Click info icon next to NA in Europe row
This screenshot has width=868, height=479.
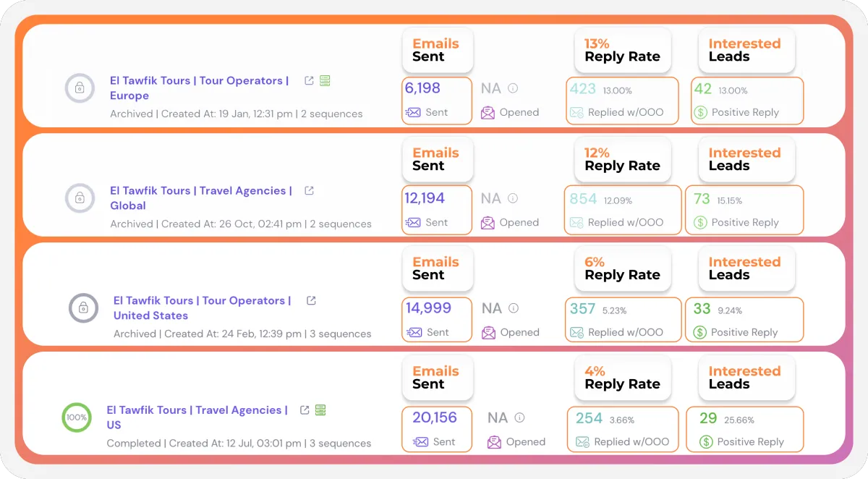513,88
